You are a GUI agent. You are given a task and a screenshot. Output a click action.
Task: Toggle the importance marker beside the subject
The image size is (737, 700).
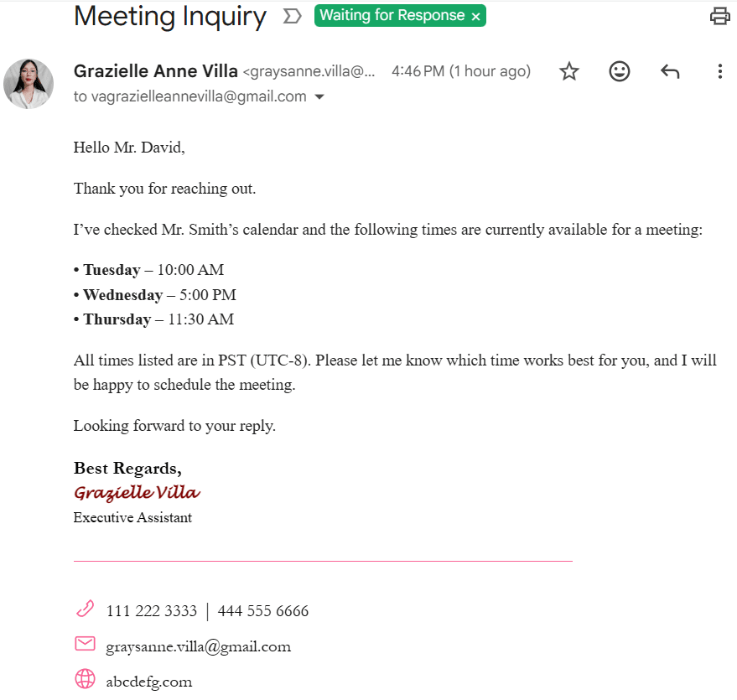(293, 17)
